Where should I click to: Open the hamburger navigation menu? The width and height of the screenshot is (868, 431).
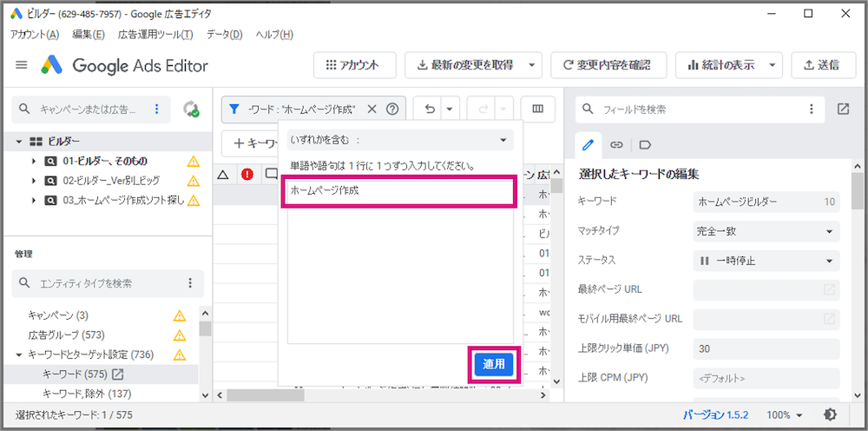click(x=22, y=65)
